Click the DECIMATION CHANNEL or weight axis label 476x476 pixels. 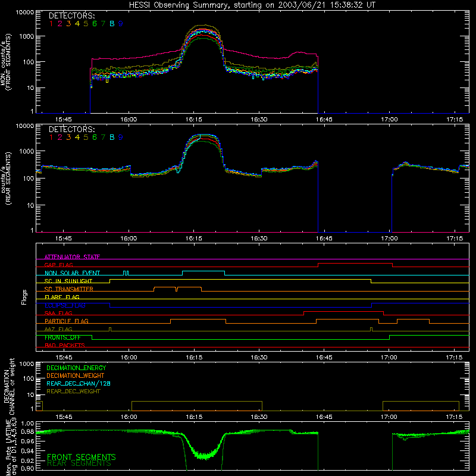(x=9, y=386)
